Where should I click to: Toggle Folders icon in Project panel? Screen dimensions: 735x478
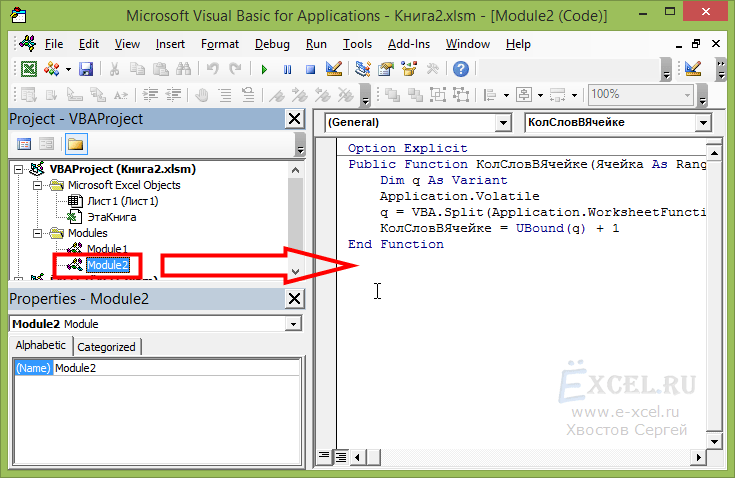(x=75, y=144)
